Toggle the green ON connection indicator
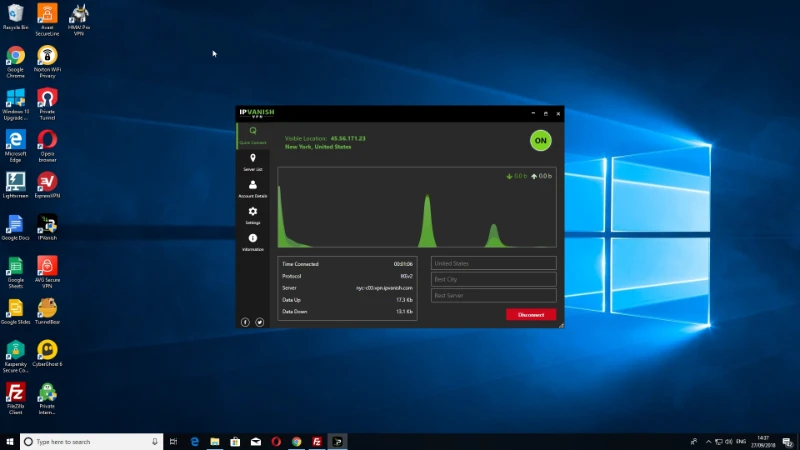Screen dimensions: 800x450 [x=540, y=141]
